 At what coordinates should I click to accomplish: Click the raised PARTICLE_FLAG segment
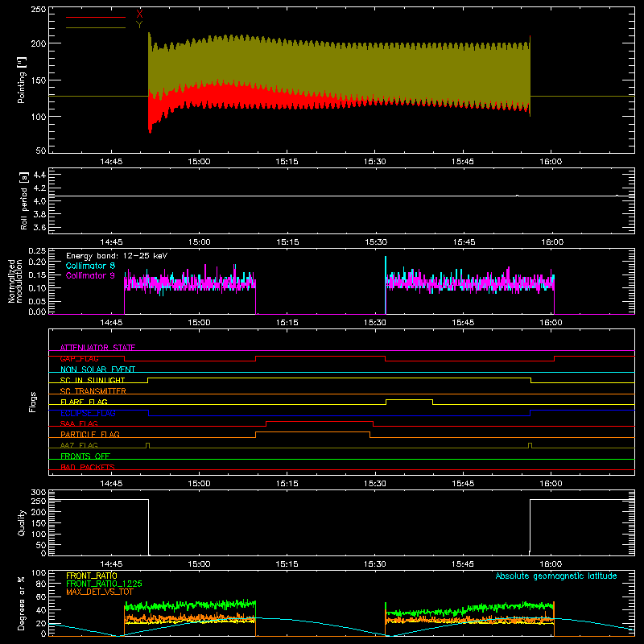click(x=312, y=432)
